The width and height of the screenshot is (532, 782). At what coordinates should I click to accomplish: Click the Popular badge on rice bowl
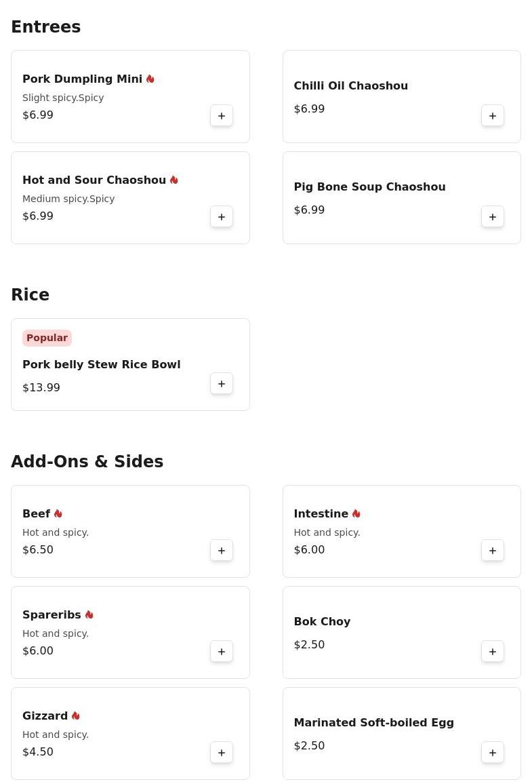(x=47, y=338)
